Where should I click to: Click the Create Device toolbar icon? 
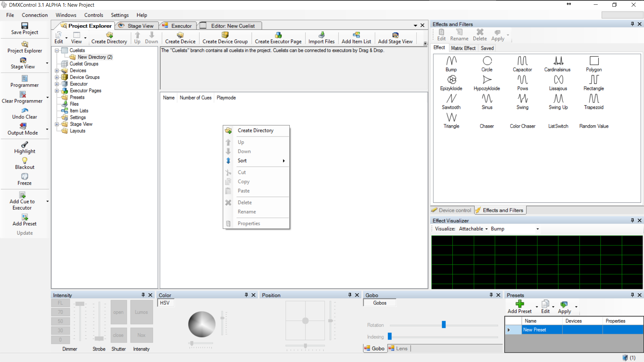pyautogui.click(x=180, y=35)
